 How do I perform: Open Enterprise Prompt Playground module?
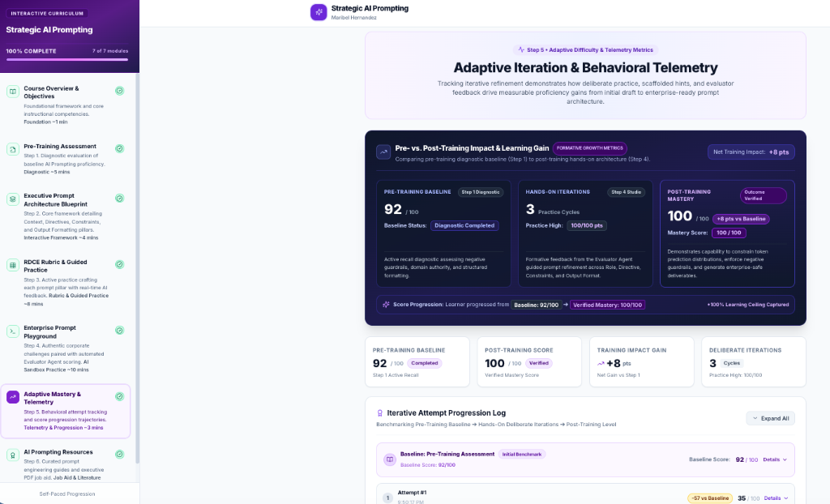click(x=66, y=348)
